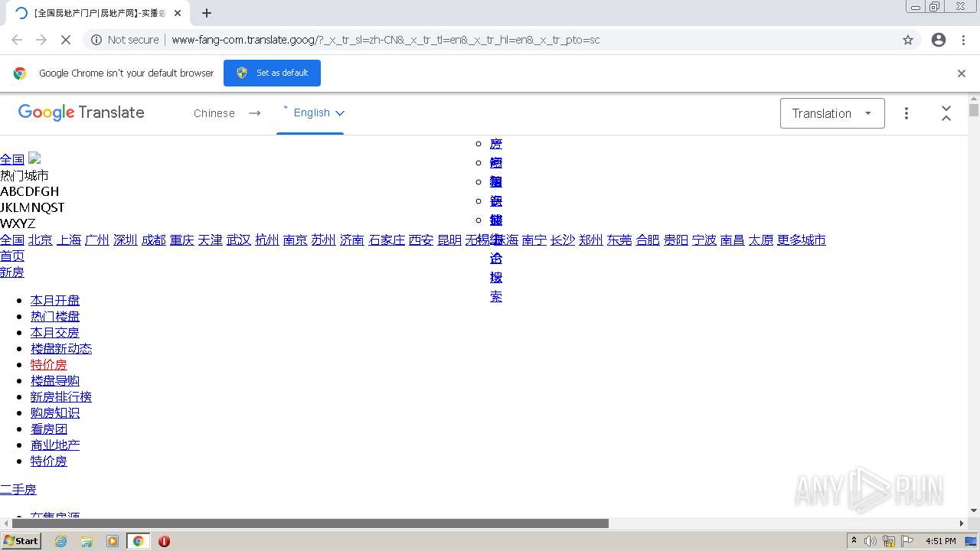980x551 pixels.
Task: Click the browser Forward arrow
Action: point(41,40)
